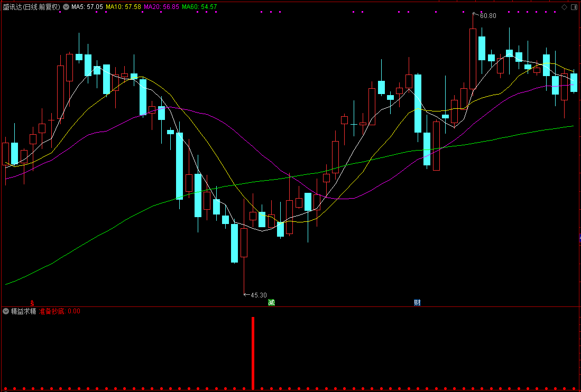This screenshot has width=581, height=392.
Task: Click the small blue marker on right edge
Action: click(580, 238)
